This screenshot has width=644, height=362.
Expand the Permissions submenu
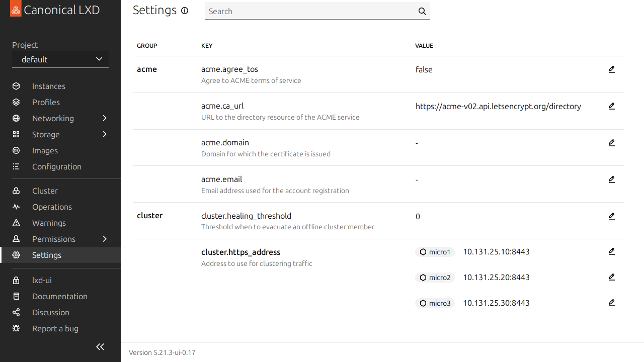pos(105,239)
